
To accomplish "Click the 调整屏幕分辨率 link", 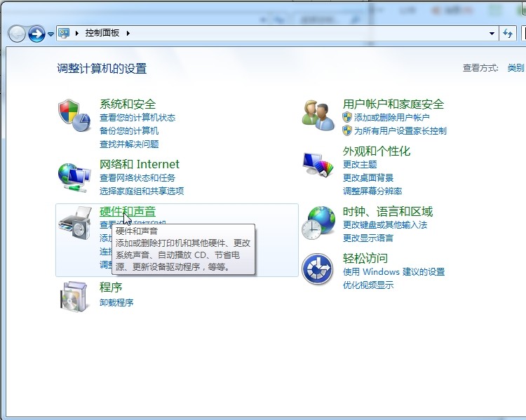I will 372,191.
